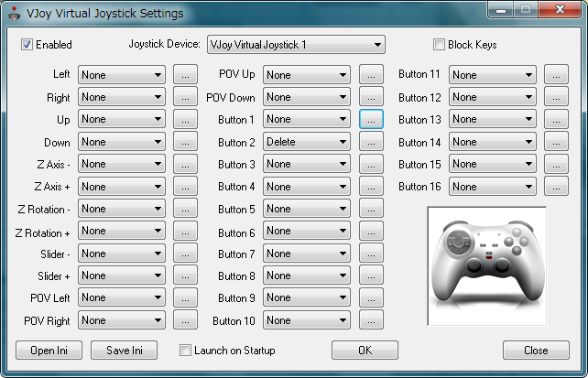The height and width of the screenshot is (378, 588).
Task: Click the ... button for Button 15
Action: click(x=556, y=164)
